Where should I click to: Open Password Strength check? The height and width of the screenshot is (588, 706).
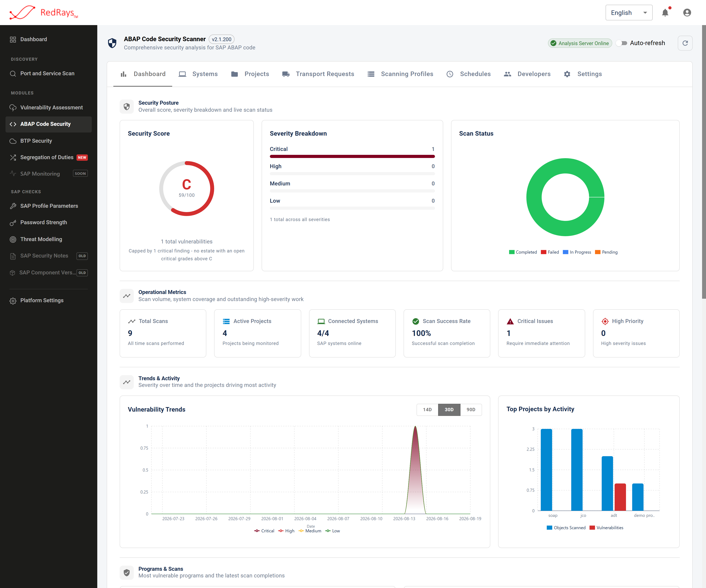pyautogui.click(x=48, y=222)
